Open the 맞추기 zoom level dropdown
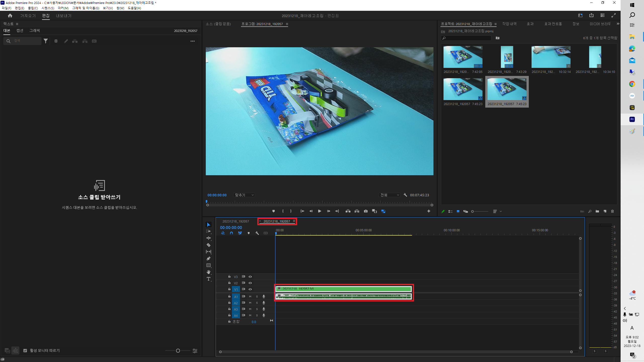This screenshot has height=362, width=644. [244, 195]
